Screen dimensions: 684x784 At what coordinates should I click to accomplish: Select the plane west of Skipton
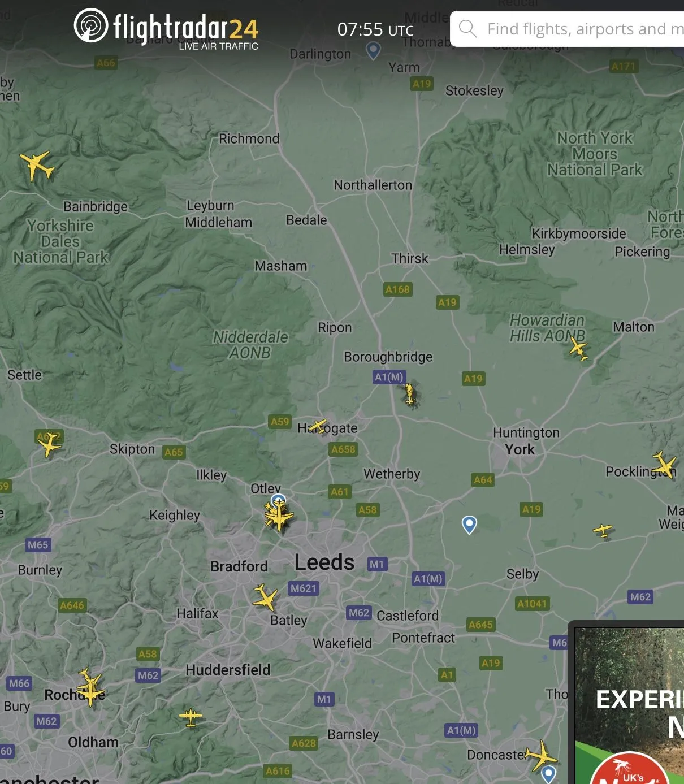49,444
